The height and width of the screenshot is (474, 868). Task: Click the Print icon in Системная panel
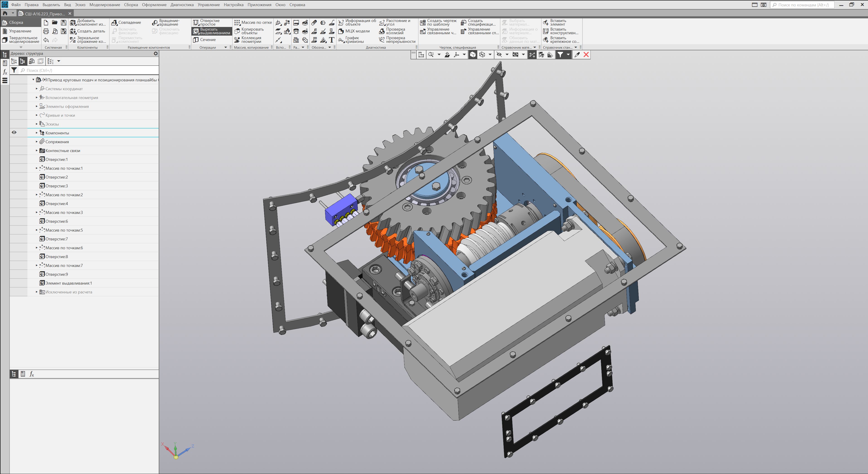46,31
